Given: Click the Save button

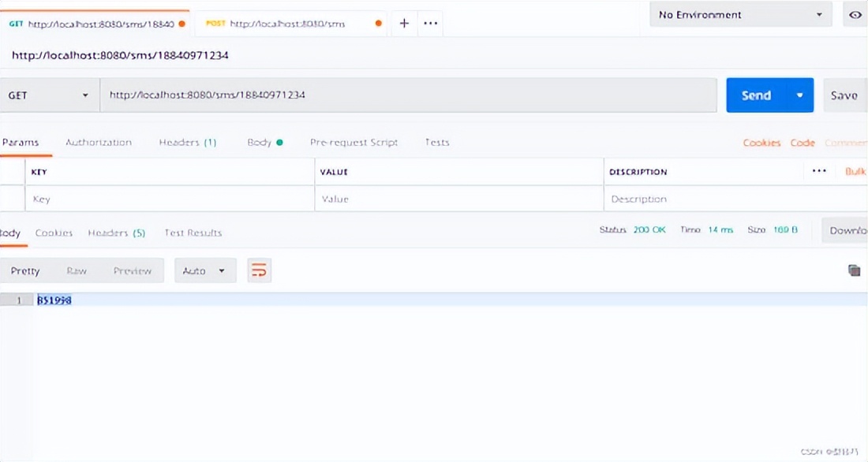Looking at the screenshot, I should [845, 95].
